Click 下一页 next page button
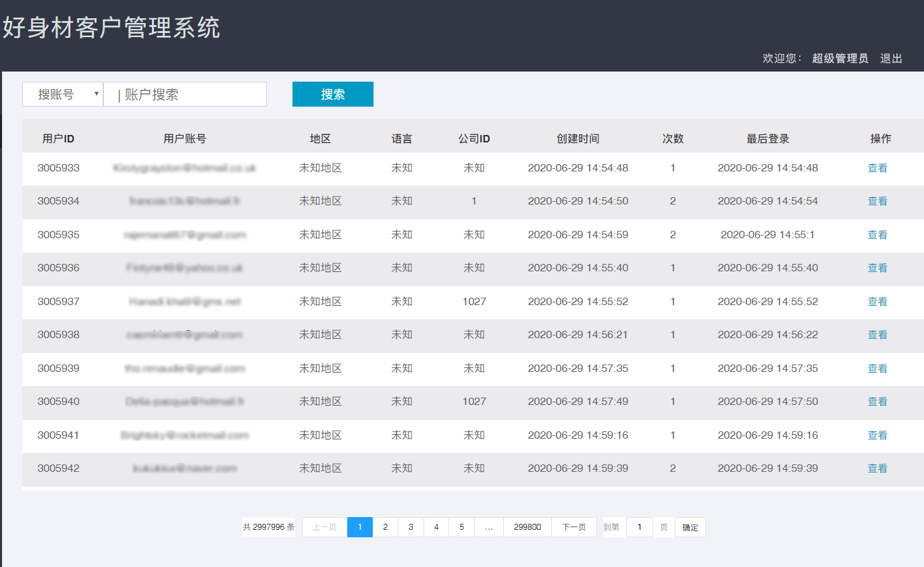 point(573,527)
